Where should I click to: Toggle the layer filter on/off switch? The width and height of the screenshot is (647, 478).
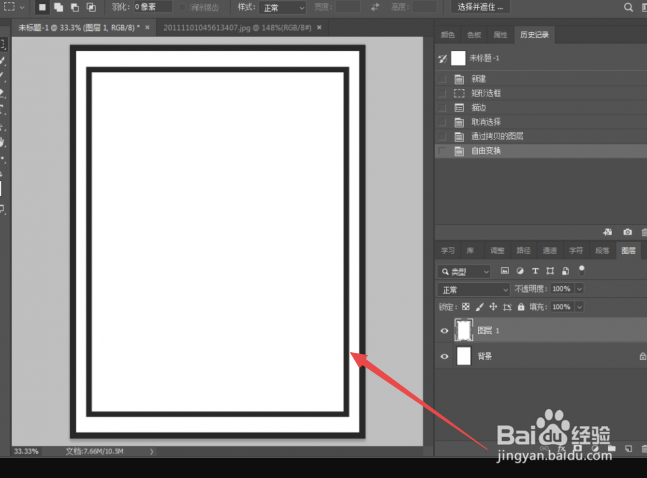(x=581, y=270)
